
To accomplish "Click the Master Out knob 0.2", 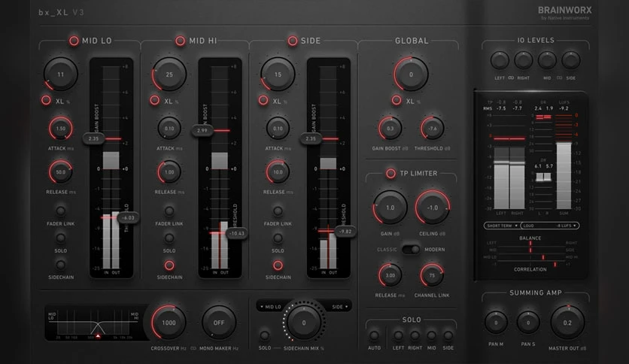I will 567,323.
